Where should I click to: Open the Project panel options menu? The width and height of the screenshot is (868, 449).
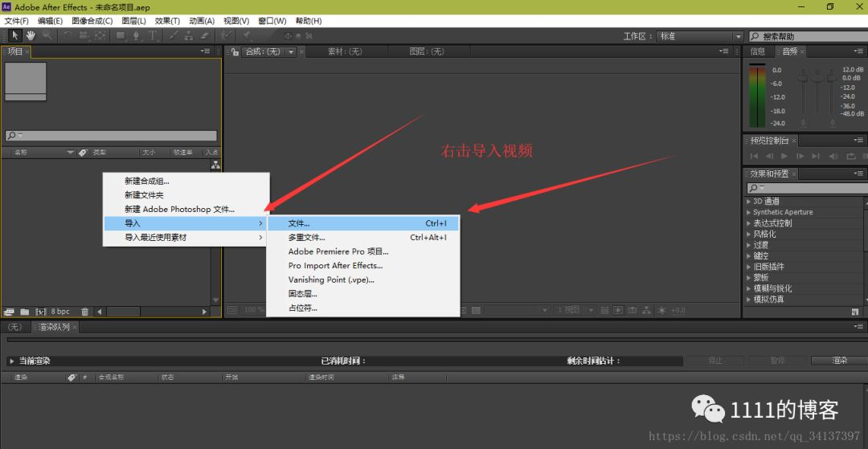(x=206, y=51)
